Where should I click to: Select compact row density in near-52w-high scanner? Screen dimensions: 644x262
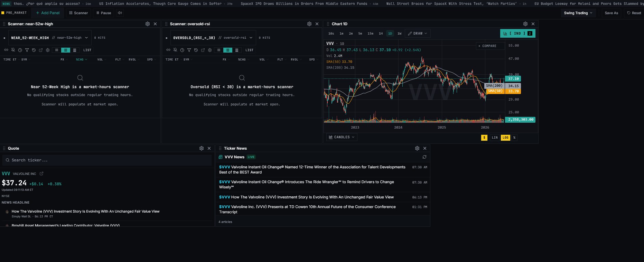click(x=57, y=50)
